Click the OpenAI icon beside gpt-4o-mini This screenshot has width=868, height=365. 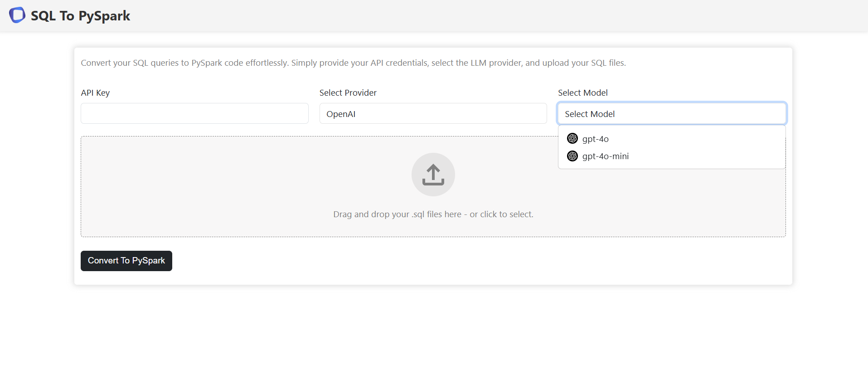click(x=572, y=156)
